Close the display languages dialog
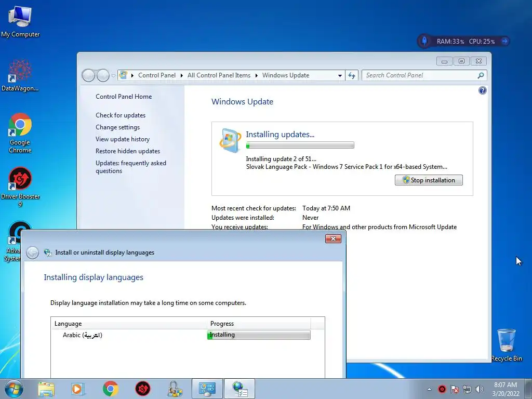 click(x=333, y=239)
